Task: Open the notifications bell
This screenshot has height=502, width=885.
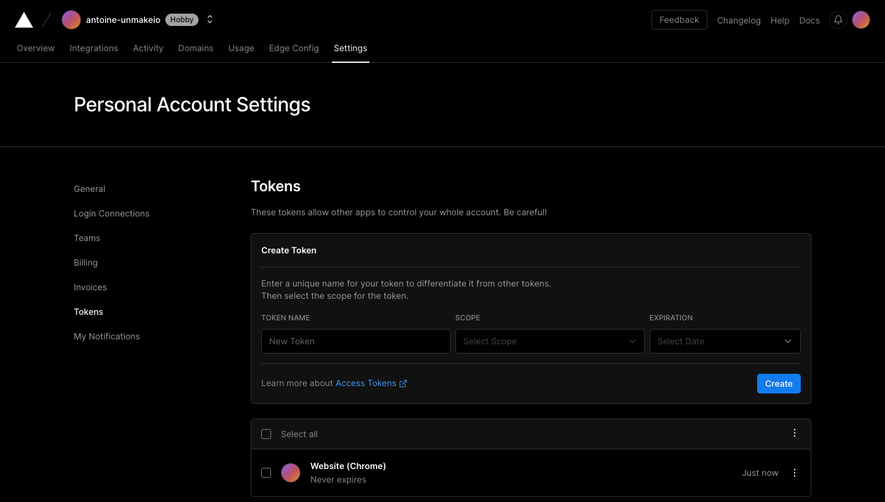Action: [x=838, y=20]
